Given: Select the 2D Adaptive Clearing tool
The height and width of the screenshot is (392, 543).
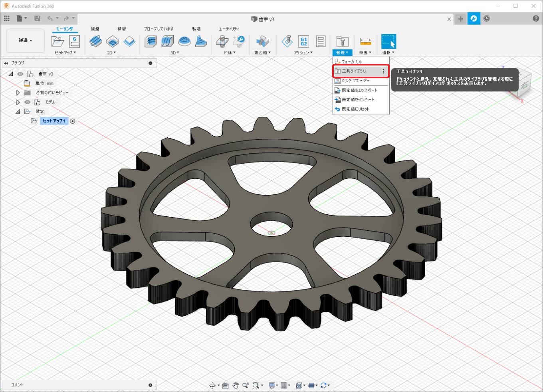Looking at the screenshot, I should (x=95, y=41).
